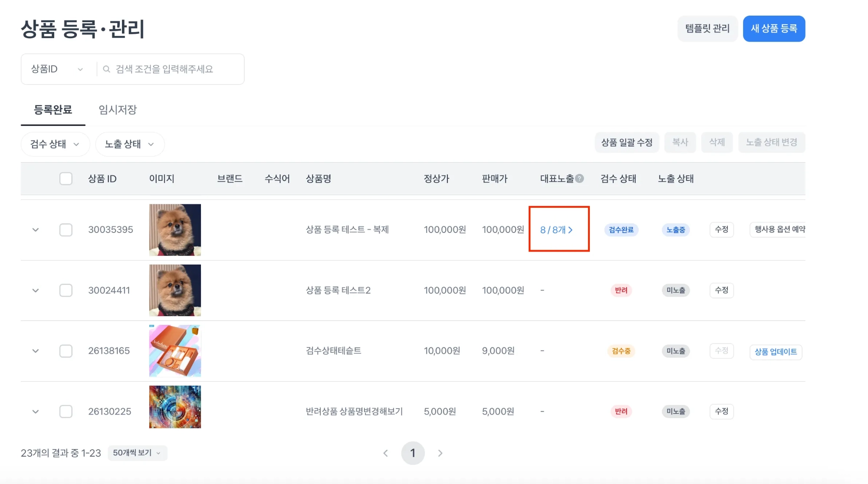
Task: Expand row for product 30035395
Action: 36,230
